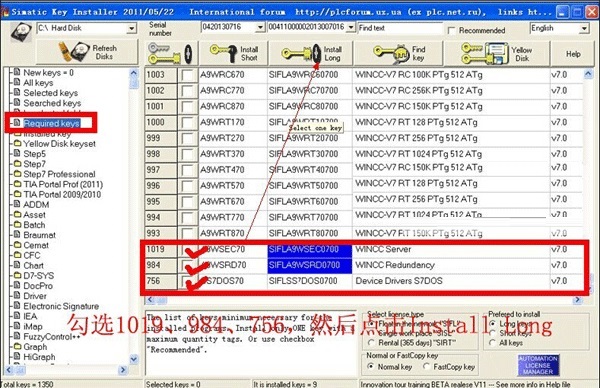Open the English language dropdown
Screen dimensions: 600x388
click(x=584, y=28)
